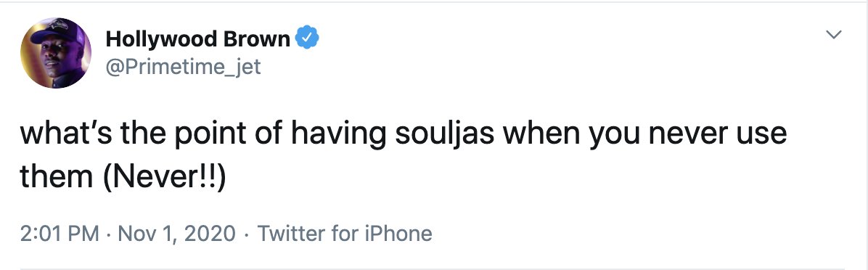This screenshot has width=868, height=270.
Task: Open the Hollywood Brown display name link
Action: point(197,39)
